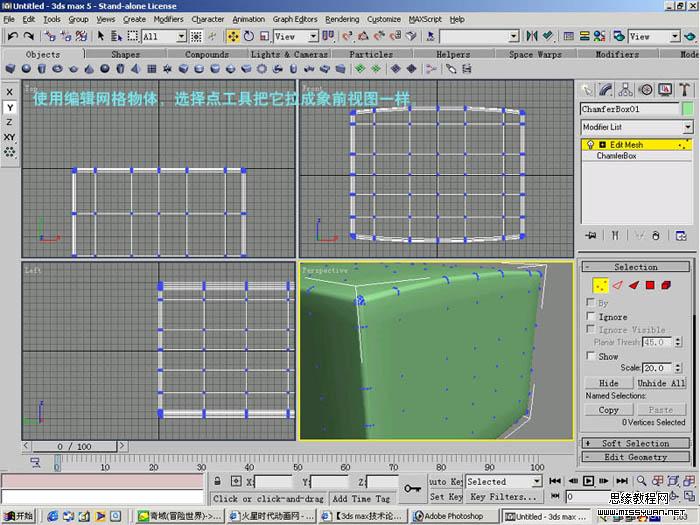
Task: Activate the Select Object arrow tool
Action: coord(101,36)
